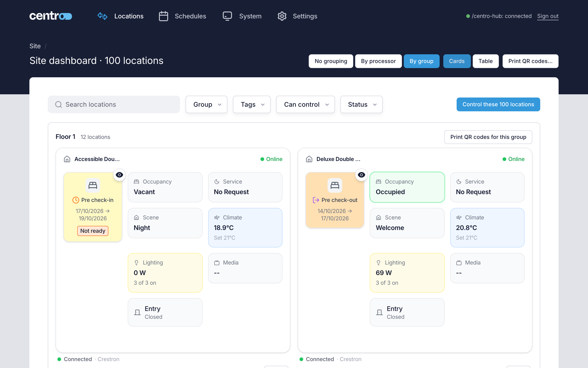The image size is (588, 368).
Task: Expand the Can control dropdown
Action: point(305,104)
